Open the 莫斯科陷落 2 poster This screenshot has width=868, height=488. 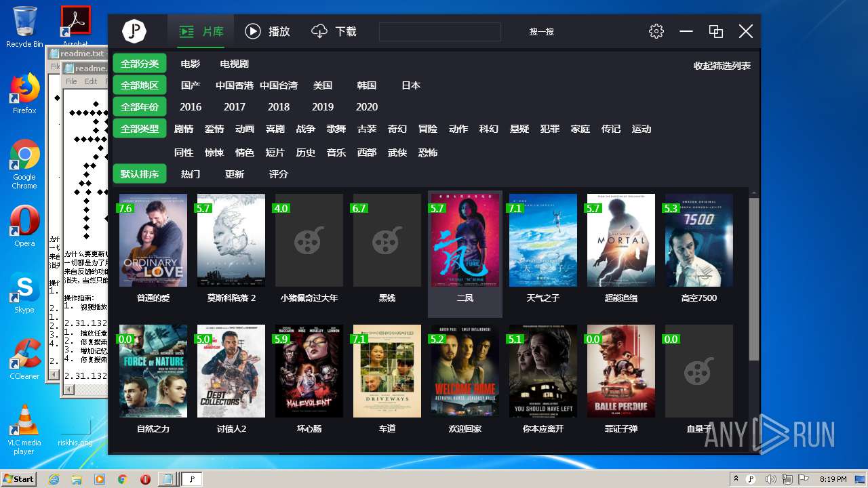[231, 240]
